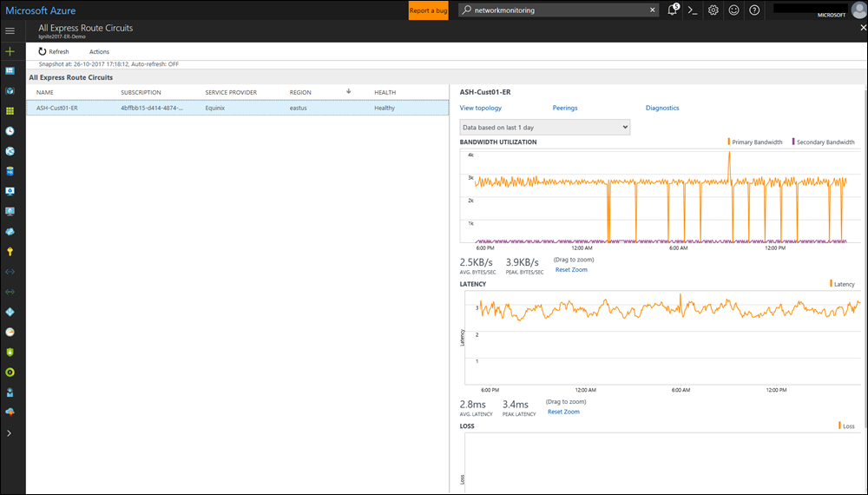Click the green plus create resource icon

pos(10,51)
